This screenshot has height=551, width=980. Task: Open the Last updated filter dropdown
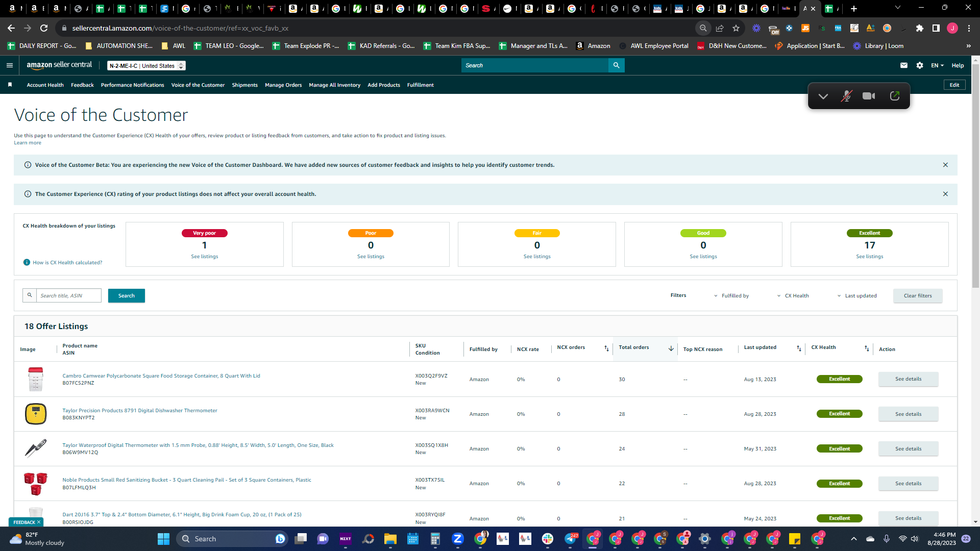[856, 296]
